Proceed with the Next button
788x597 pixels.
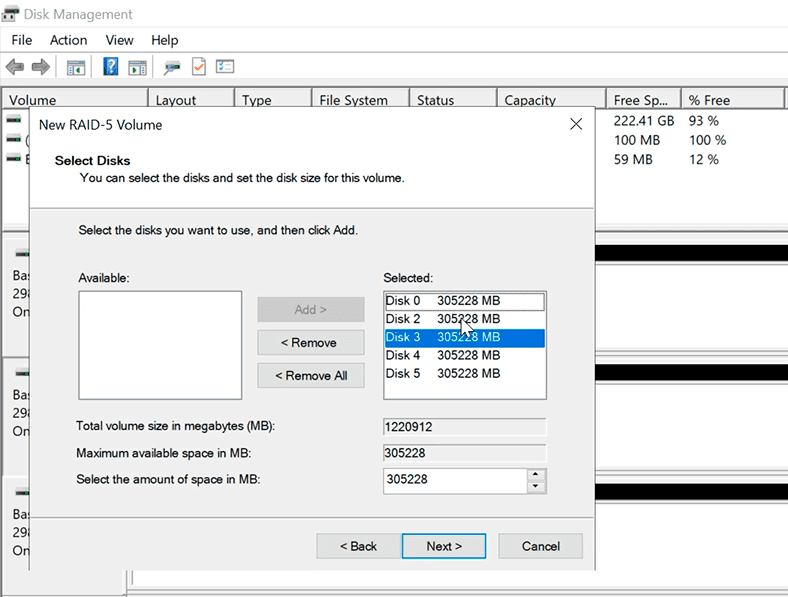(444, 546)
